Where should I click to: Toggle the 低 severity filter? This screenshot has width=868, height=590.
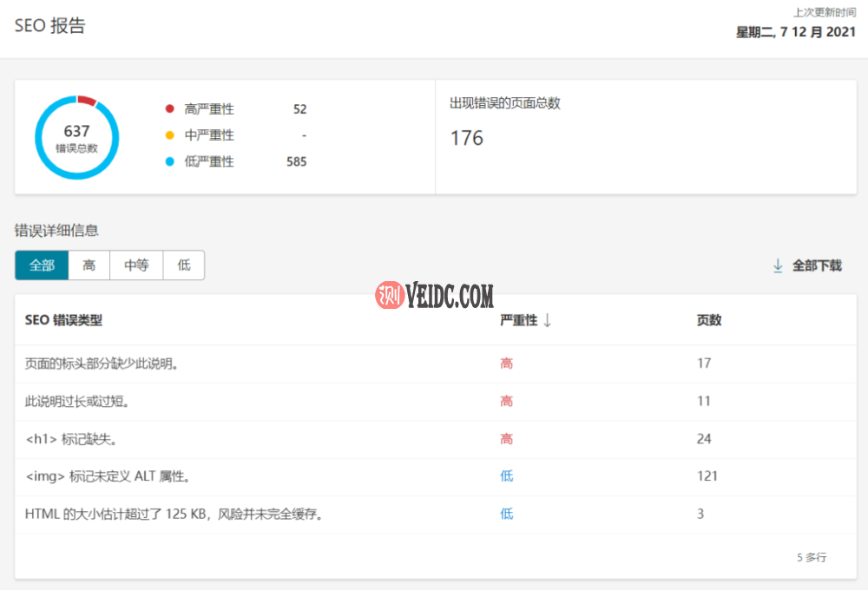tap(183, 265)
